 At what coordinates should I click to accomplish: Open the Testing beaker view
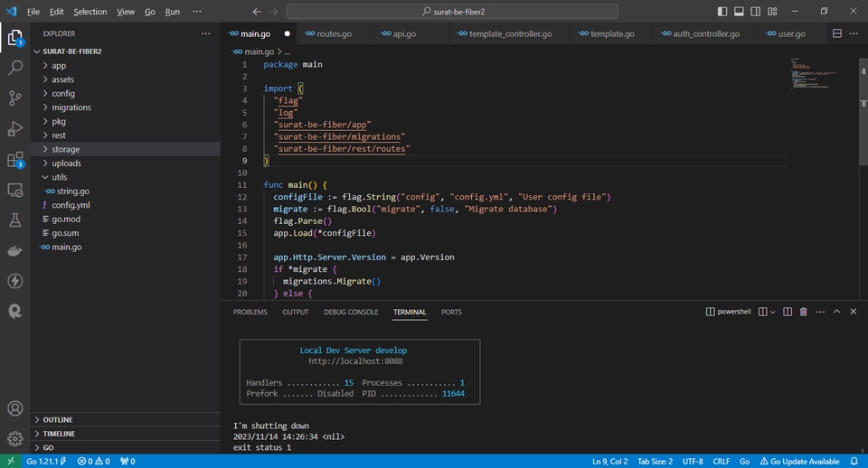pos(15,220)
